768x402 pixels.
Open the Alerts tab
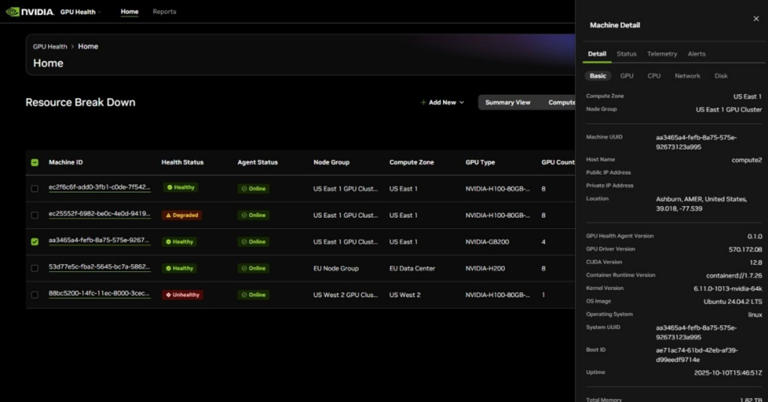tap(696, 54)
